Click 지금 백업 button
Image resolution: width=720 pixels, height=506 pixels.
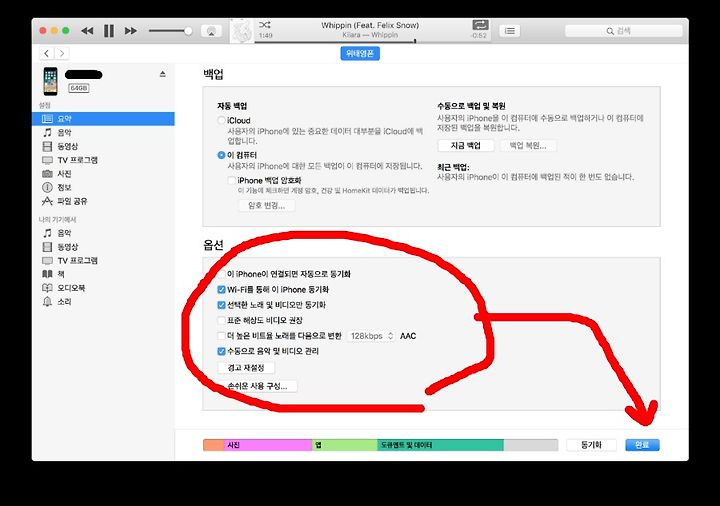click(x=466, y=146)
